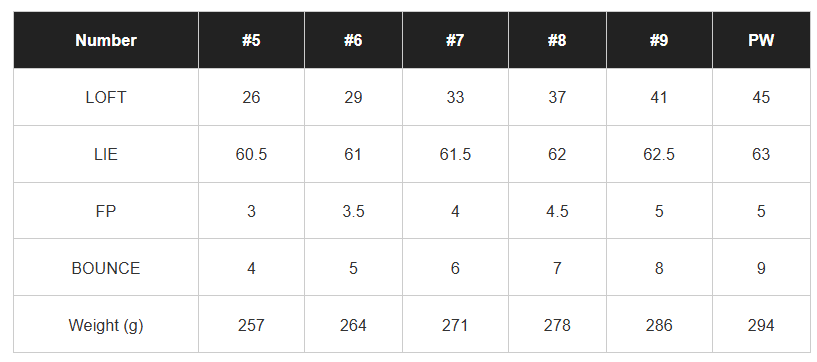Click the #9 column header
This screenshot has height=362, width=817.
click(x=659, y=40)
